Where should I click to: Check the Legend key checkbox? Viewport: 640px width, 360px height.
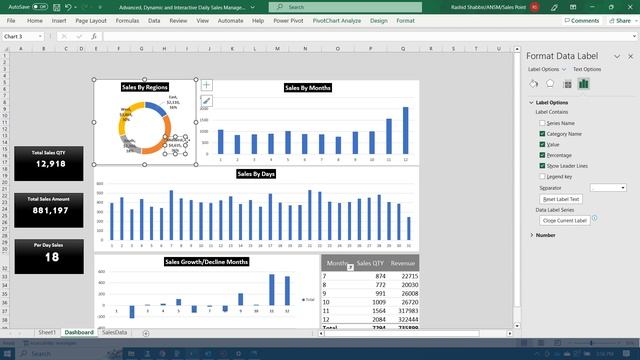pyautogui.click(x=542, y=176)
